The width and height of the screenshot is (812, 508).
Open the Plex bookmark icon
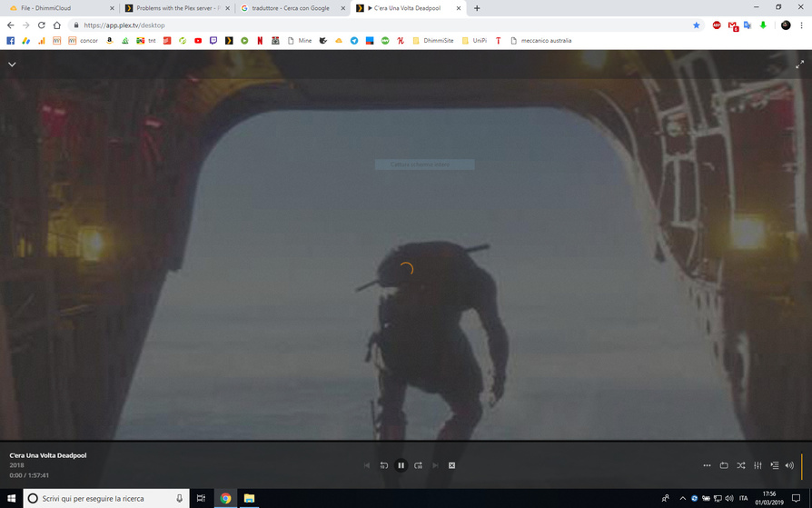(229, 40)
